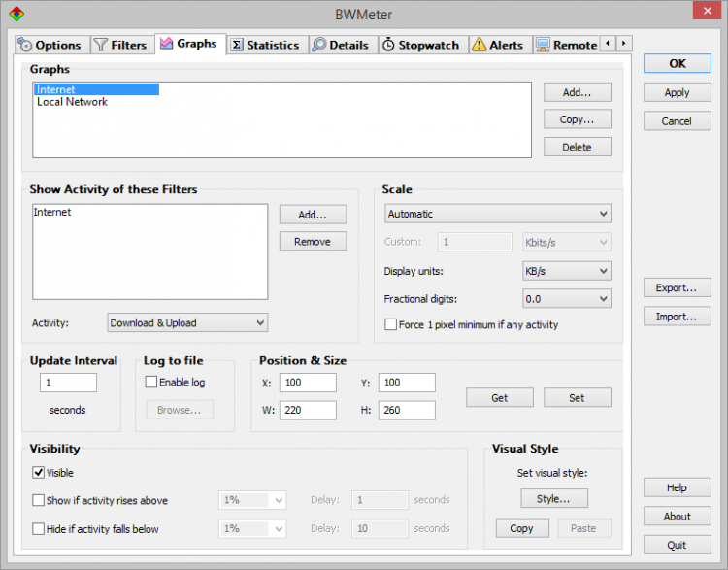The height and width of the screenshot is (570, 728).
Task: Enable Show if activity rises above
Action: pyautogui.click(x=38, y=500)
